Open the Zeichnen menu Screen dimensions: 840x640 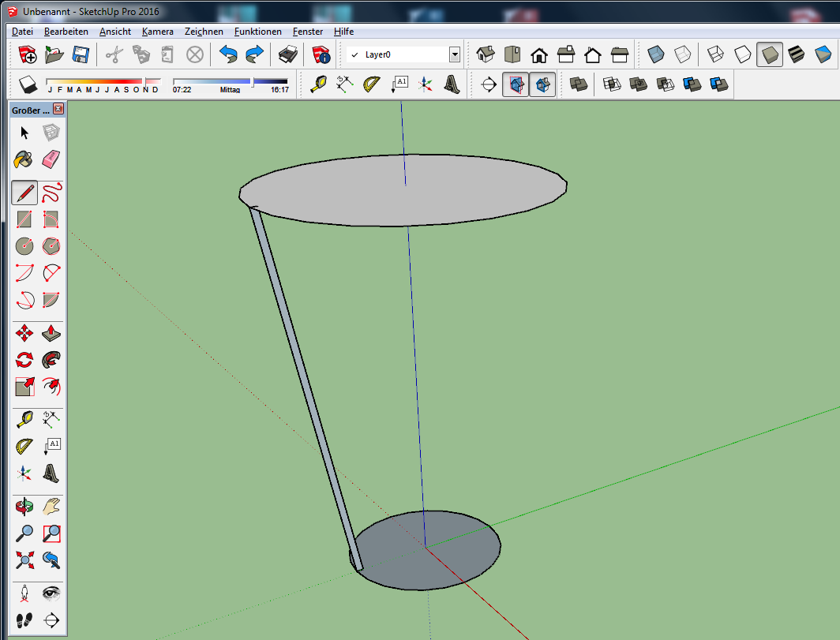tap(204, 32)
